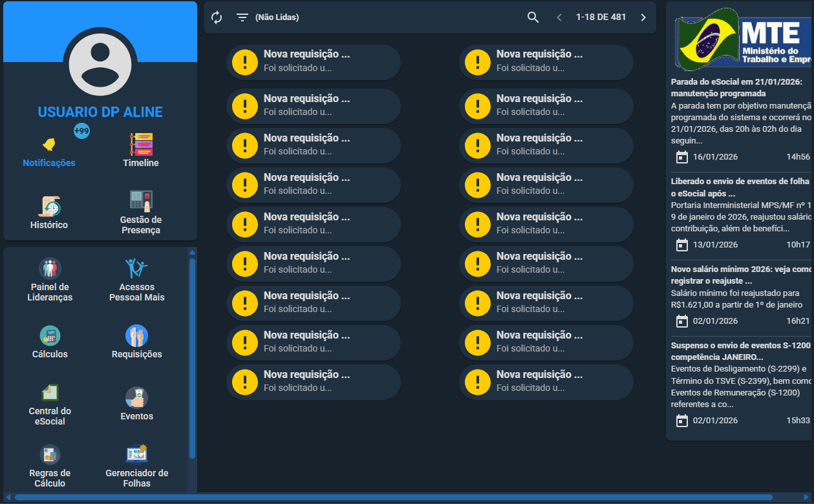Click the sidebar menu vertical scrollbar
Image resolution: width=814 pixels, height=504 pixels.
tap(192, 359)
